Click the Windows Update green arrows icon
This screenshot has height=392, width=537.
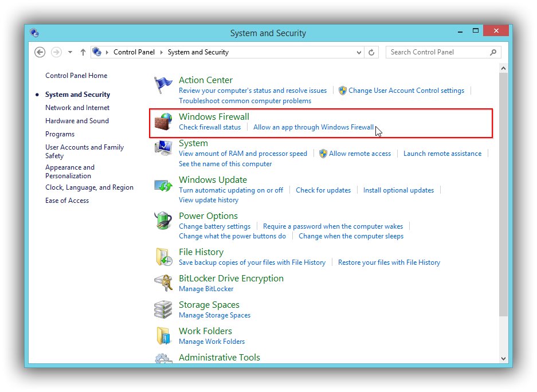pyautogui.click(x=163, y=186)
